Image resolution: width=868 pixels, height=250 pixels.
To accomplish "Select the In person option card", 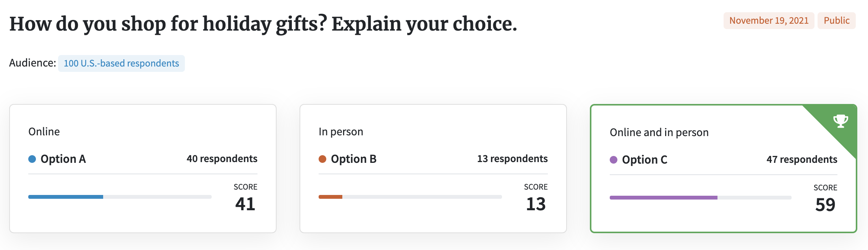I will pos(433,169).
